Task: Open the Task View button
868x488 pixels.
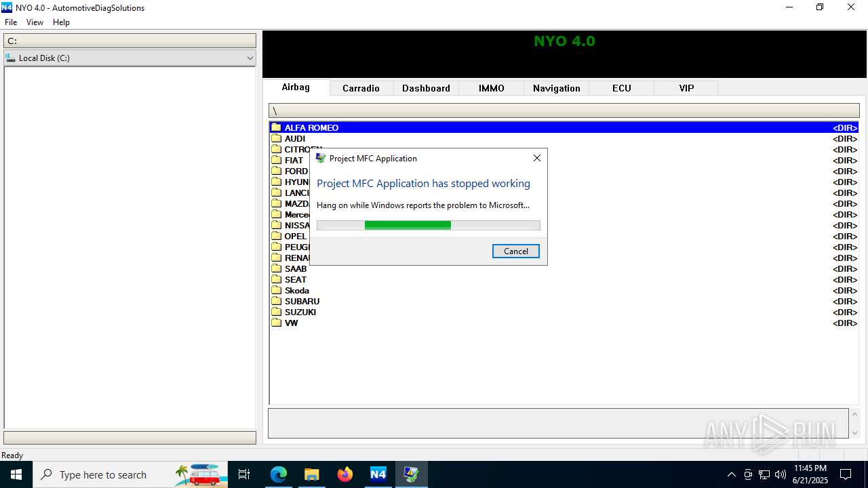Action: [x=245, y=474]
